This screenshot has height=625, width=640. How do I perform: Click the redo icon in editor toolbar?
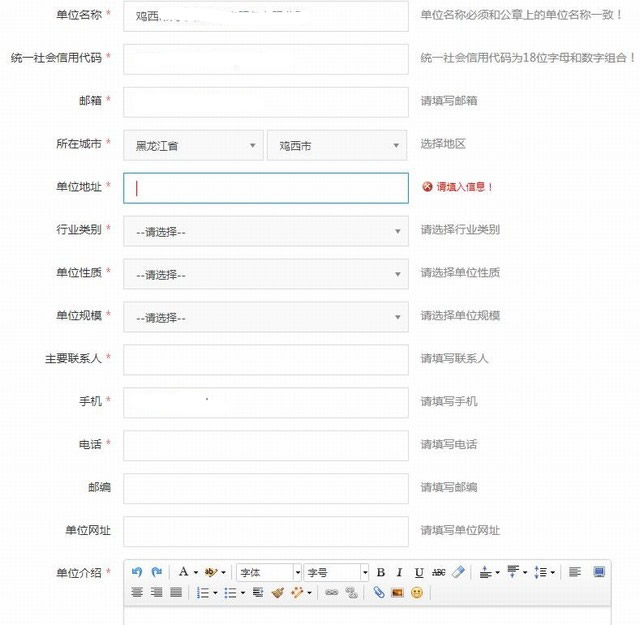pyautogui.click(x=156, y=572)
